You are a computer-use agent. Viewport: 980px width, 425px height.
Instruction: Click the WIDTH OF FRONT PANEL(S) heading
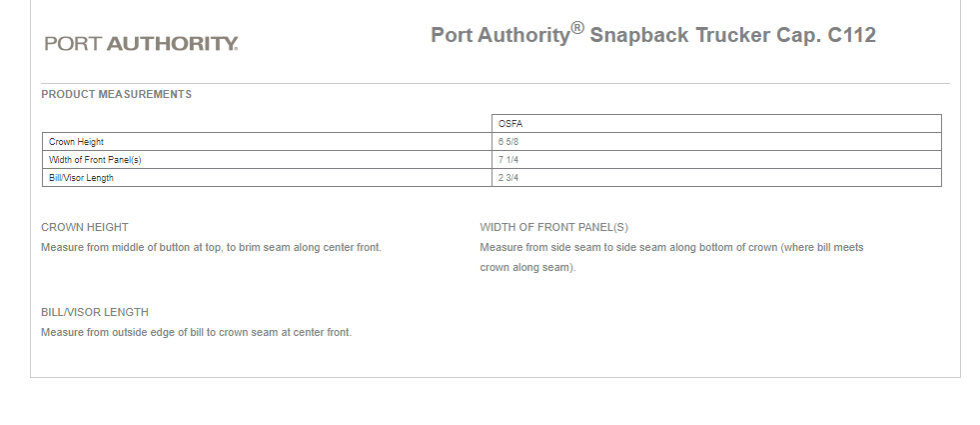[553, 227]
